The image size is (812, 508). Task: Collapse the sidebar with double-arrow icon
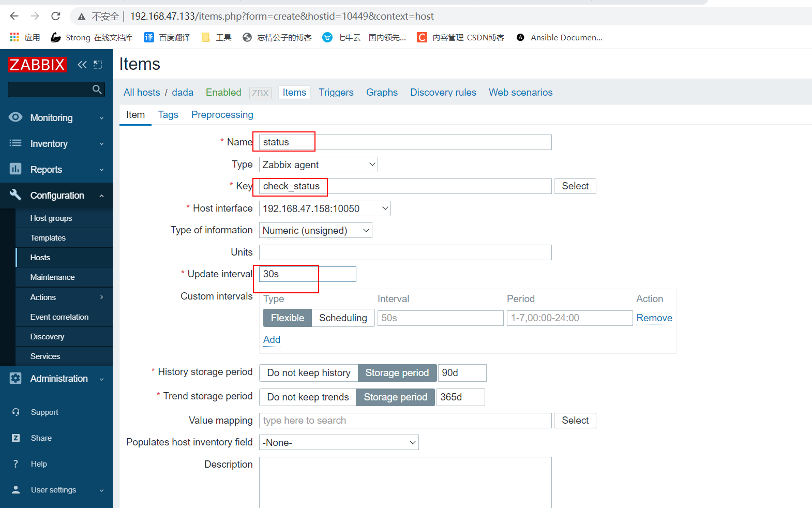pos(82,65)
